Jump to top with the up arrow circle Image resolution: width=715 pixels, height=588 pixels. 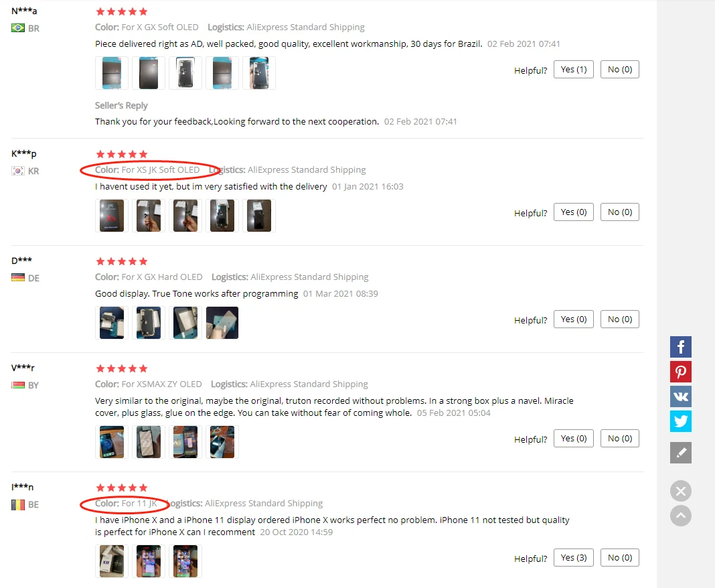680,516
